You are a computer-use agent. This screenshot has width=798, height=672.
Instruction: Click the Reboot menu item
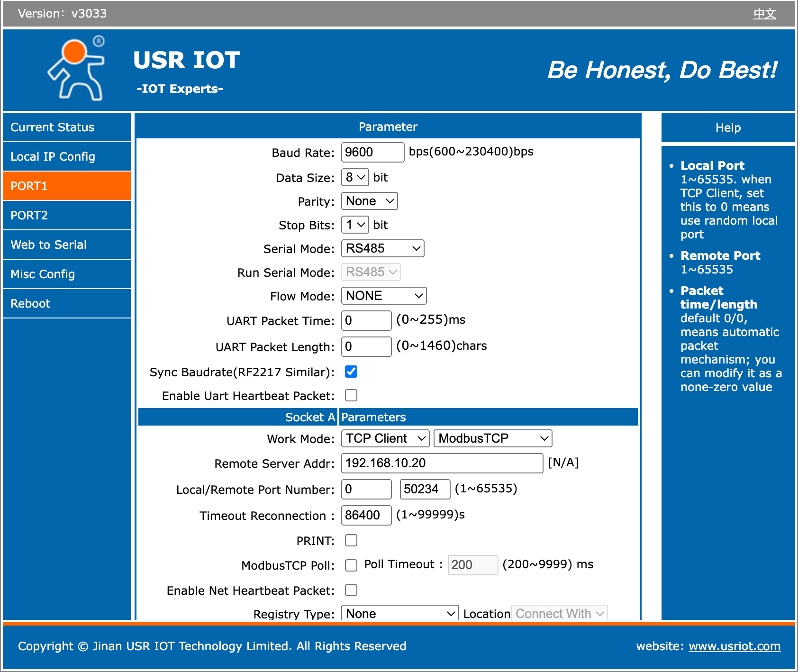tap(66, 303)
